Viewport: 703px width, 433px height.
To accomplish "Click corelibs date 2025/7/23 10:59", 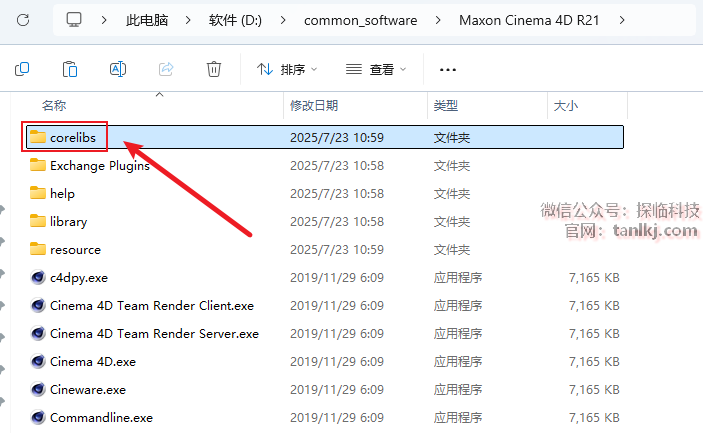I will 337,137.
